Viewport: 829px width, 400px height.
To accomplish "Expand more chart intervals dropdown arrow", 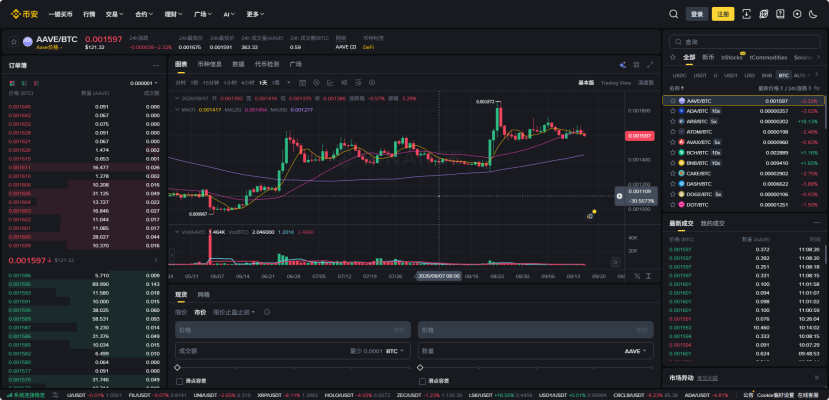I will coord(289,82).
